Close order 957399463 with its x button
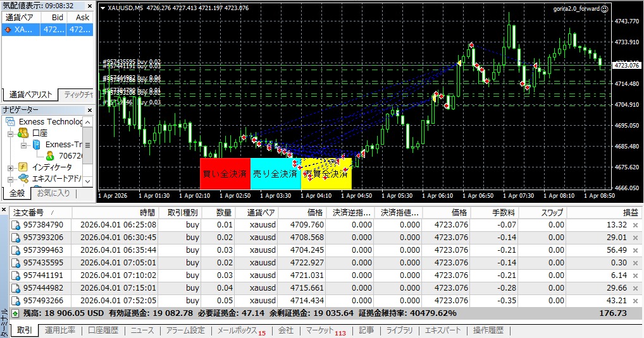The height and width of the screenshot is (338, 644). pos(635,250)
